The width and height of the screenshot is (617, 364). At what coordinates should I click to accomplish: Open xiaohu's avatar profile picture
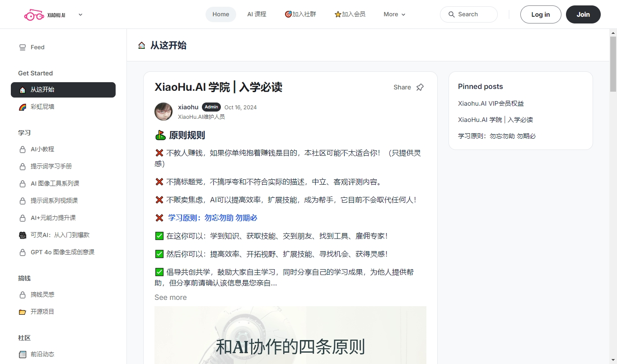[164, 112]
